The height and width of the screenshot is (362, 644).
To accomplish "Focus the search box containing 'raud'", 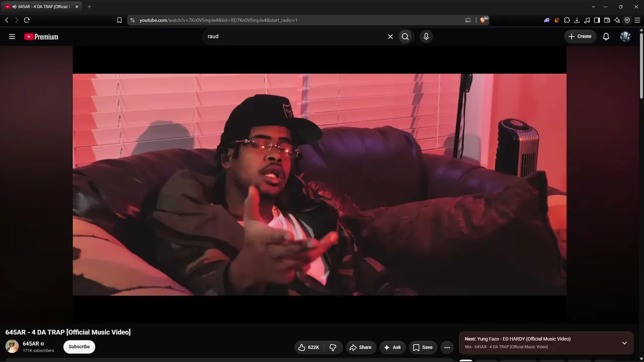I will pyautogui.click(x=294, y=36).
